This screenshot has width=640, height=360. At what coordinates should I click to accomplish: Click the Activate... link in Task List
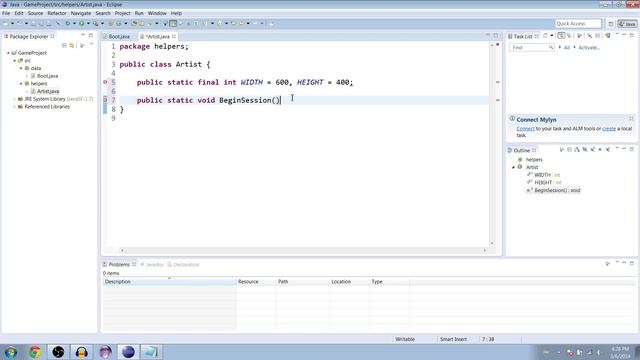(589, 48)
